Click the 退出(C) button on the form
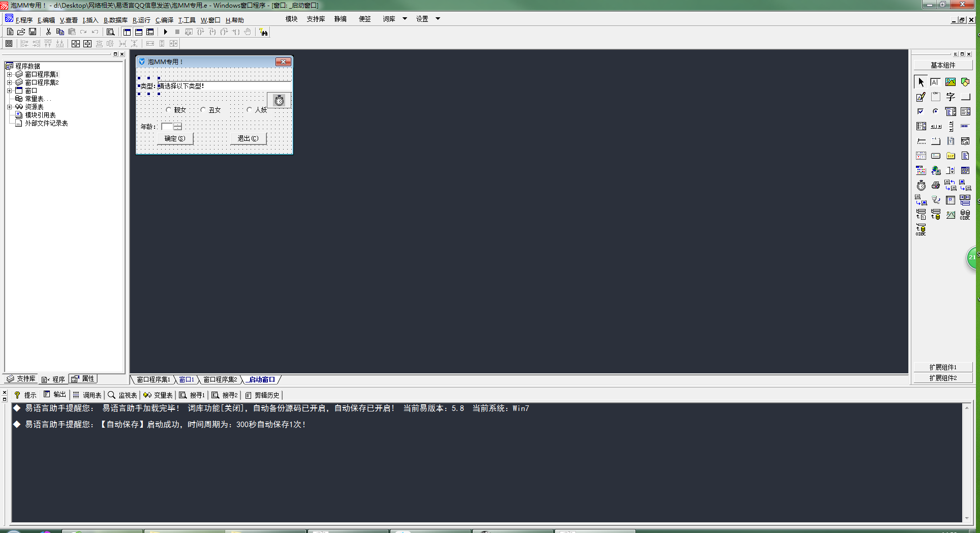The image size is (980, 533). 248,138
